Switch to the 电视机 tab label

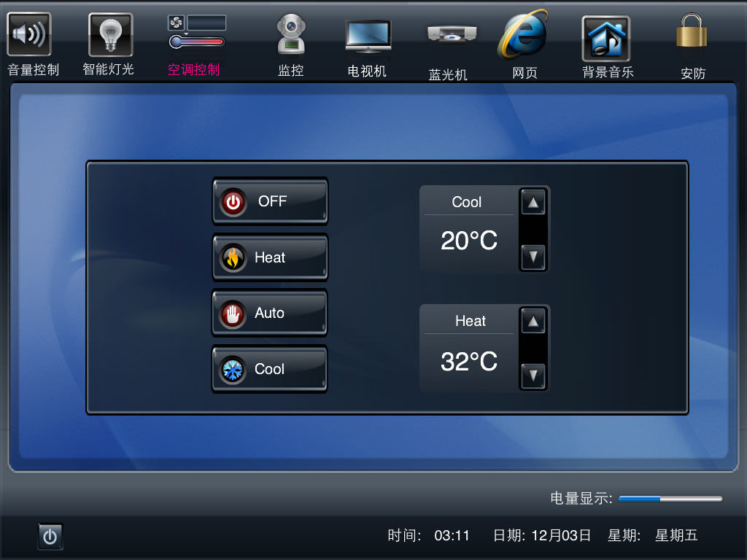click(x=367, y=71)
